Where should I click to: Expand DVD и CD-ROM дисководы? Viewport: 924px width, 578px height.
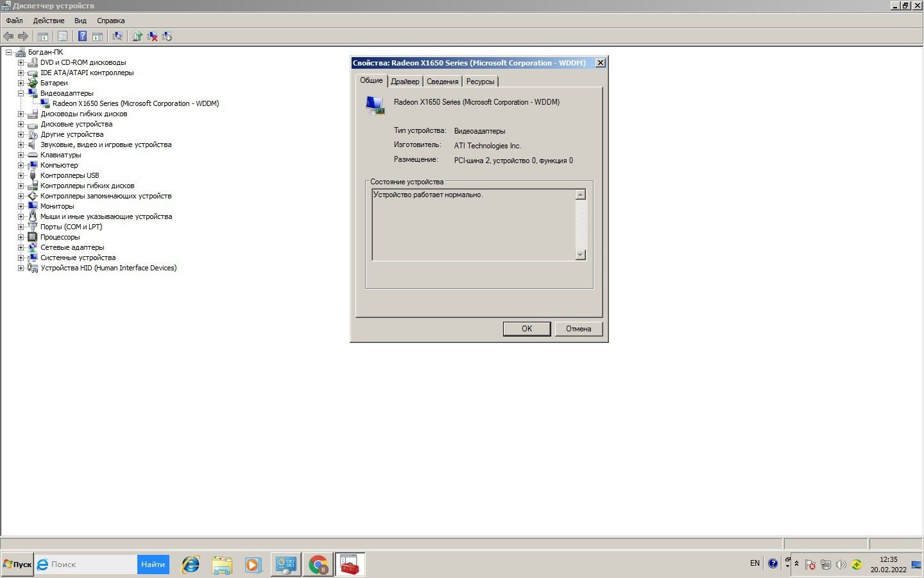21,62
